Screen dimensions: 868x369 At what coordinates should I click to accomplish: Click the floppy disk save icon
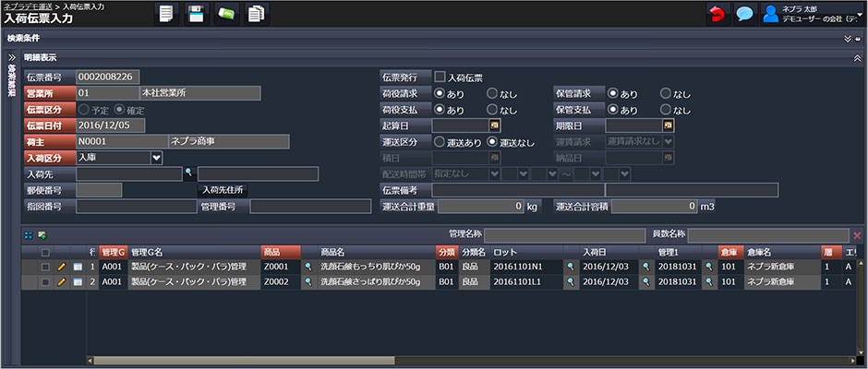click(x=196, y=14)
